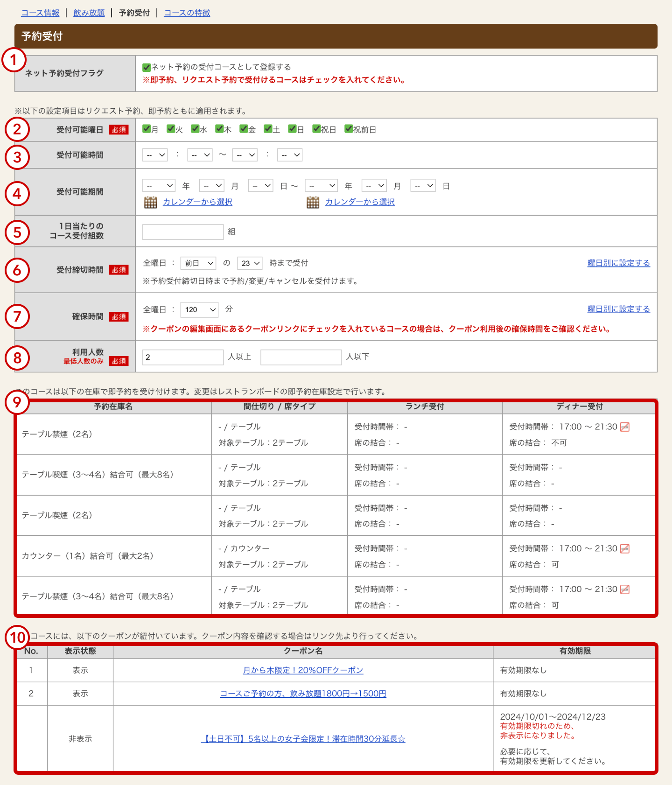
Task: Go to コースの特徴 tab link
Action: [x=187, y=13]
